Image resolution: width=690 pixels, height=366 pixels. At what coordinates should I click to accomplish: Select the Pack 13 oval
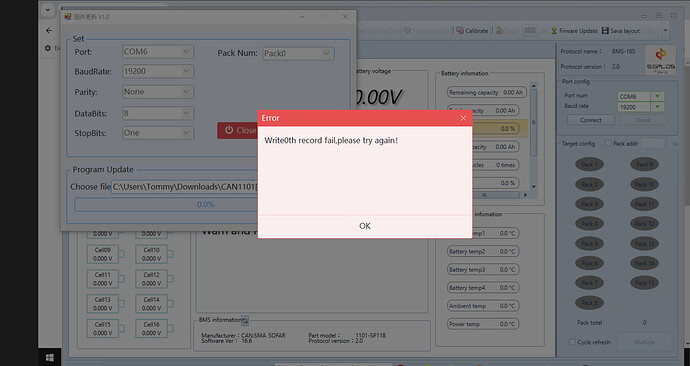coord(645,243)
